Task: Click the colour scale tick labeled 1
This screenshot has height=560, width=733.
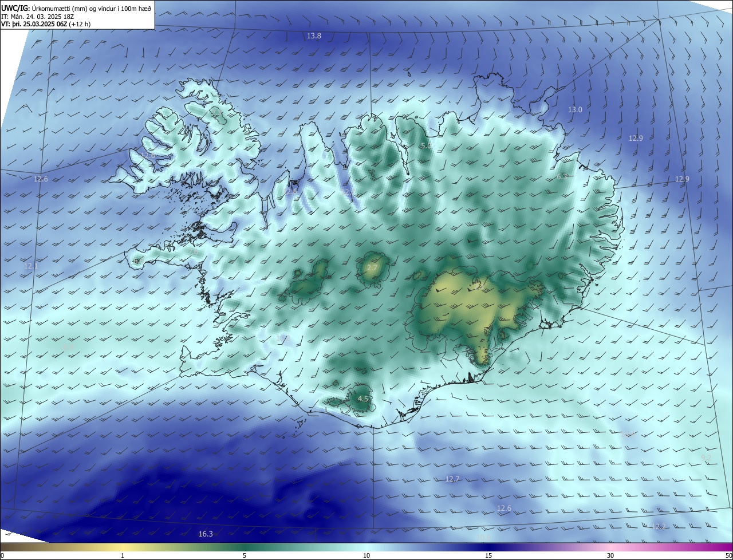Action: pos(123,555)
